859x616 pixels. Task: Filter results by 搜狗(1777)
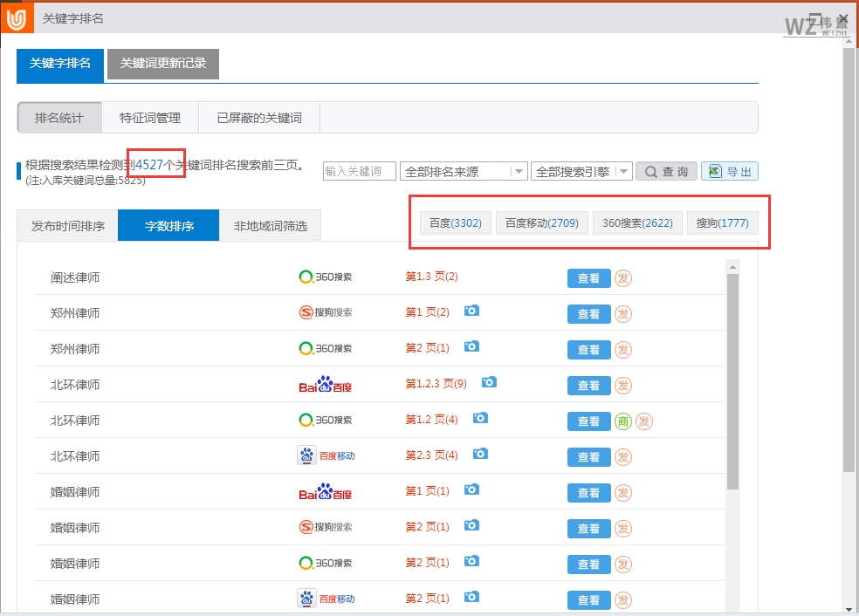[x=723, y=222]
